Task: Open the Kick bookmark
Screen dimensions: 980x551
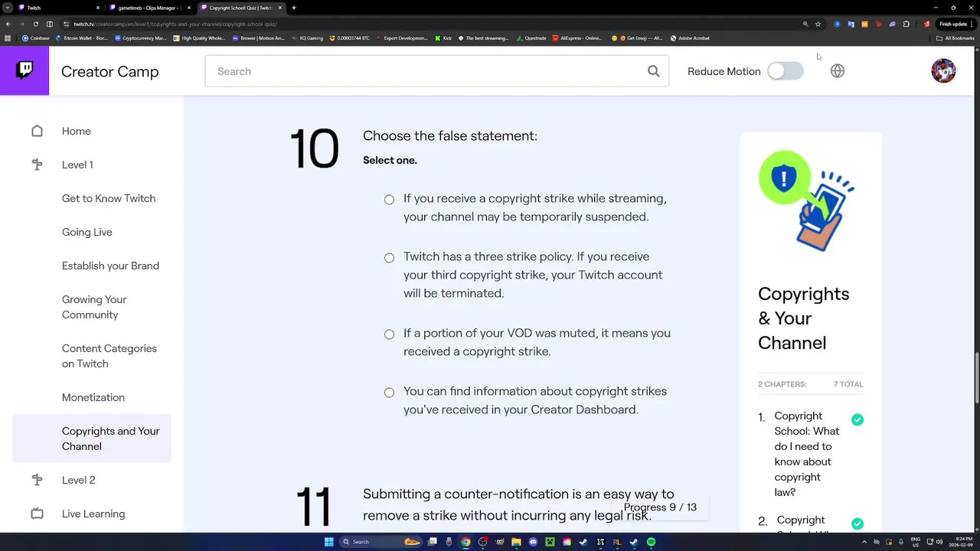Action: 443,37
